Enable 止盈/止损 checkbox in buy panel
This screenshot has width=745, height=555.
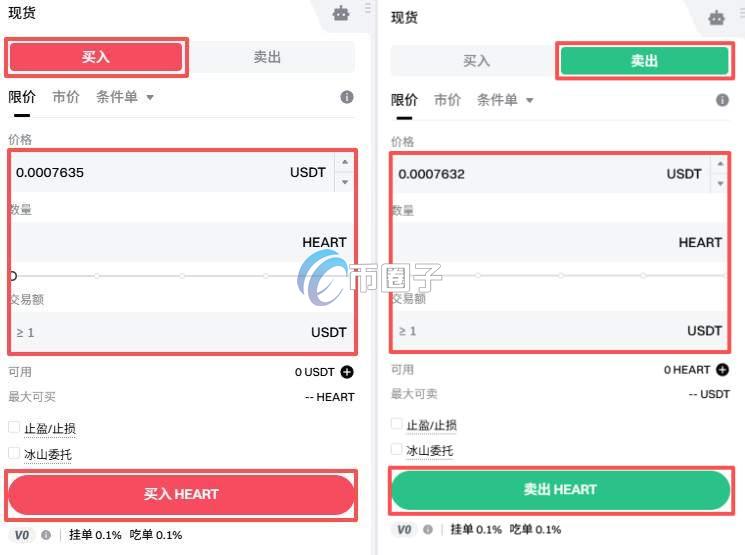tap(14, 427)
